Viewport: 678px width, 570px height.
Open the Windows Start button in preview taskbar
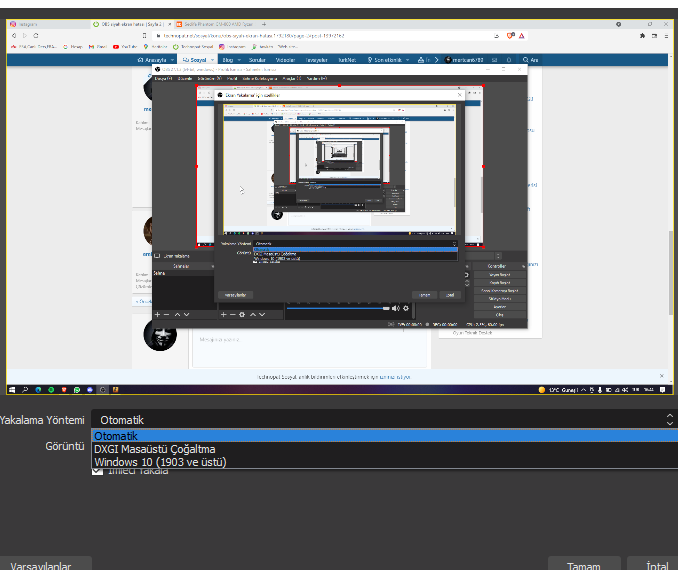point(12,390)
